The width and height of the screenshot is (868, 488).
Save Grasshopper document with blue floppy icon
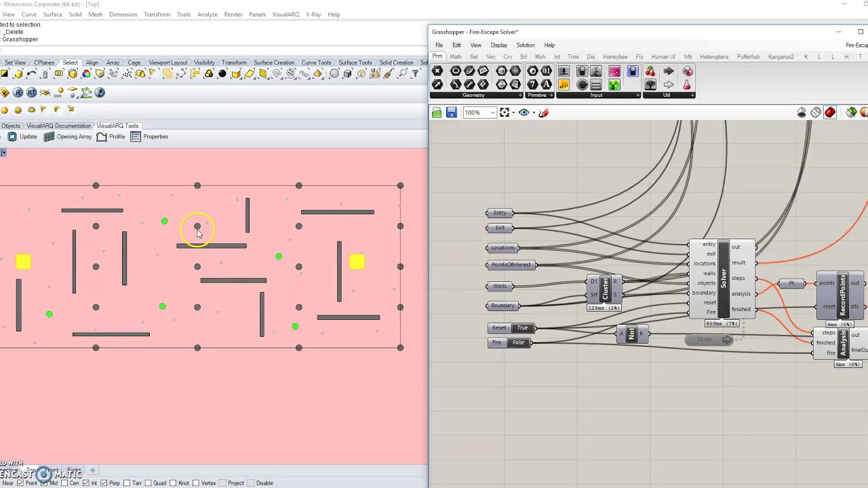pyautogui.click(x=451, y=113)
